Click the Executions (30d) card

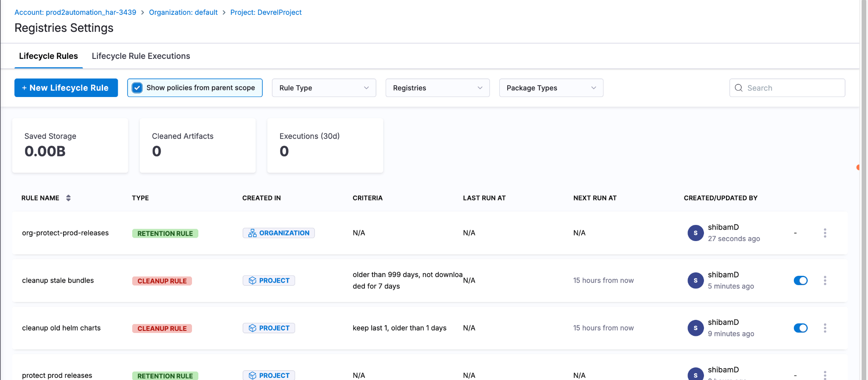[x=325, y=145]
